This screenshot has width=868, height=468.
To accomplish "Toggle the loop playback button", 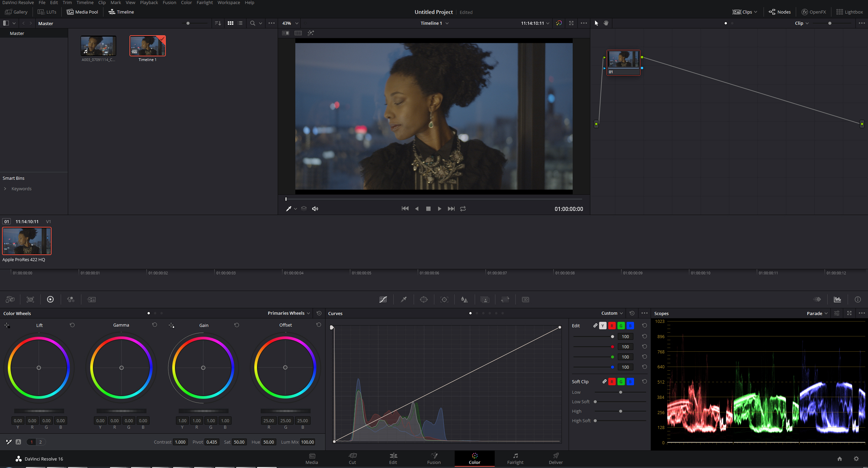I will coord(463,209).
